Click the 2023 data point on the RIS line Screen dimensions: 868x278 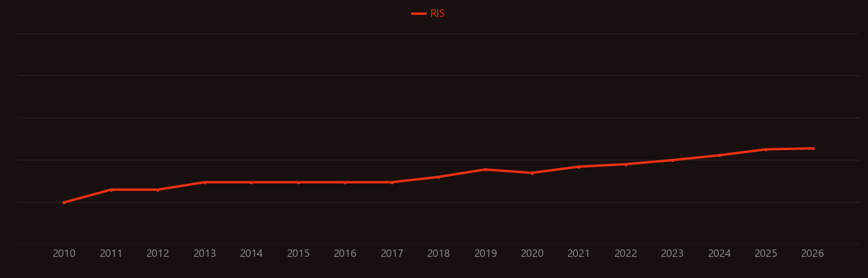672,160
